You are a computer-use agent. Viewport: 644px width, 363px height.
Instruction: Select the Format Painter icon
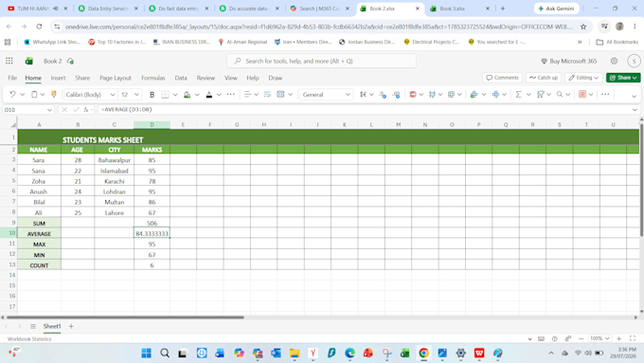coord(54,95)
